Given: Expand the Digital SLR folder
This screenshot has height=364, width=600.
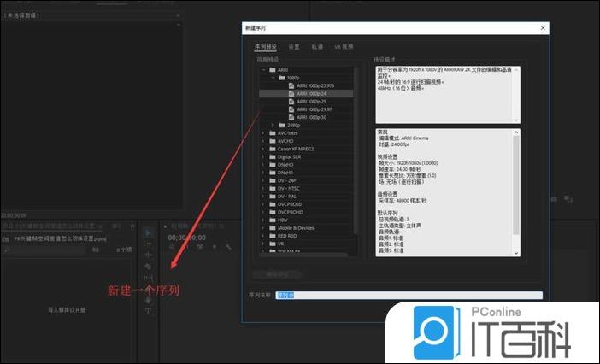Looking at the screenshot, I should (263, 156).
